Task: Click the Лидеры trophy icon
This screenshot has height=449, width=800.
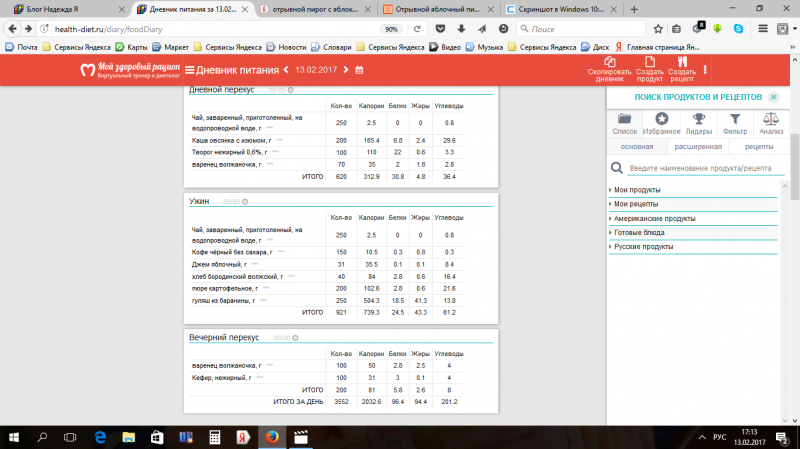Action: pos(698,120)
